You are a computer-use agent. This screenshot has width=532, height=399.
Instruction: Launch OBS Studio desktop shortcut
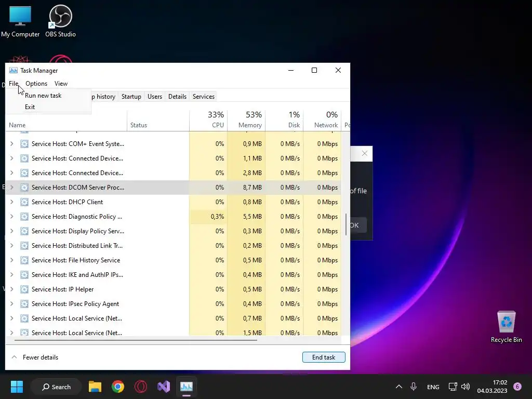[x=60, y=21]
